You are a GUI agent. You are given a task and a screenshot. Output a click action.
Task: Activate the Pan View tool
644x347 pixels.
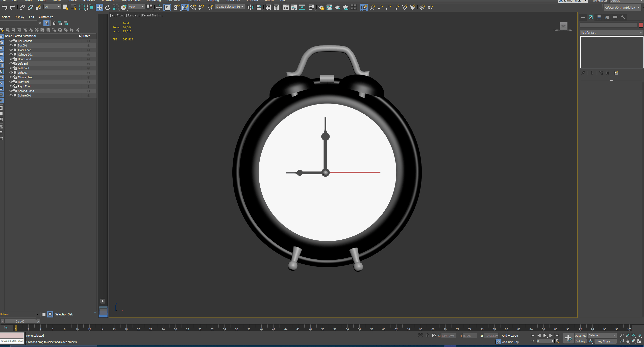pos(628,341)
